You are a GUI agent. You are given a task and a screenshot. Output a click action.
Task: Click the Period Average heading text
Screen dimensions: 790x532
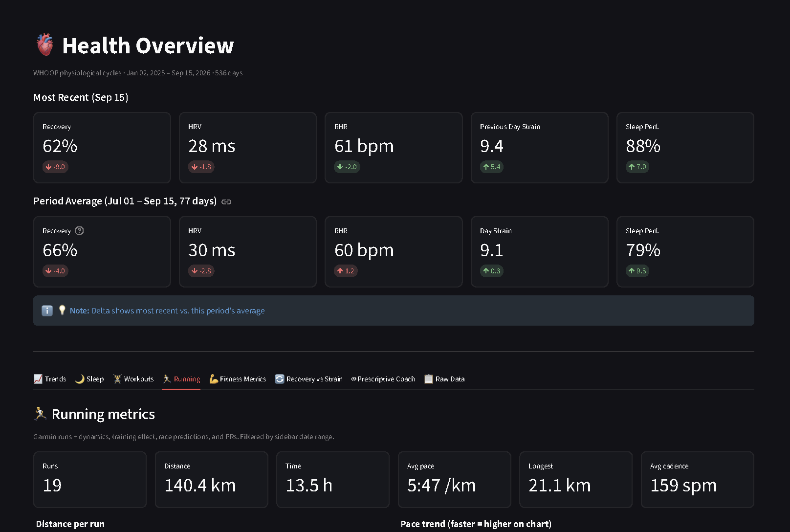pyautogui.click(x=125, y=201)
